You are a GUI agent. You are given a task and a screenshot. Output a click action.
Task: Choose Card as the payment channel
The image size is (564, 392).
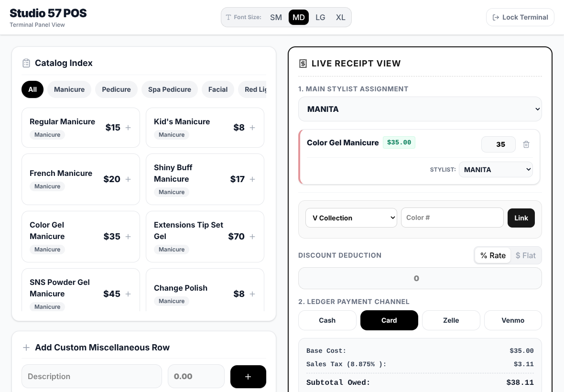click(x=389, y=320)
